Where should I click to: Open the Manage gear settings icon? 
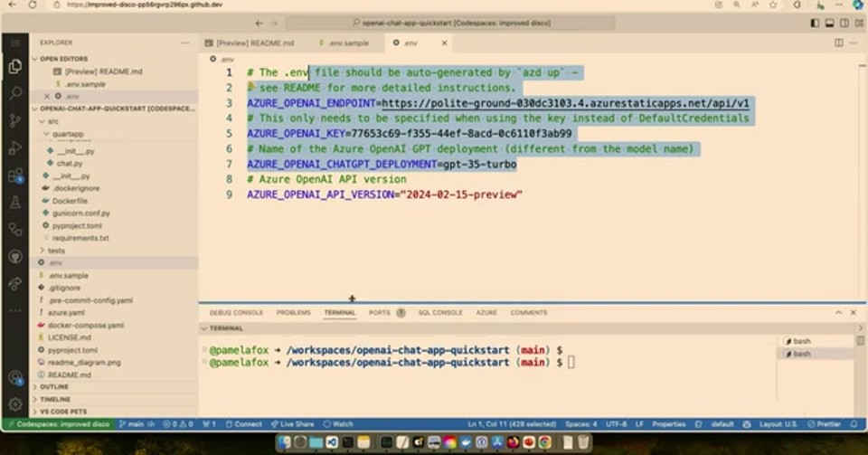pyautogui.click(x=15, y=404)
